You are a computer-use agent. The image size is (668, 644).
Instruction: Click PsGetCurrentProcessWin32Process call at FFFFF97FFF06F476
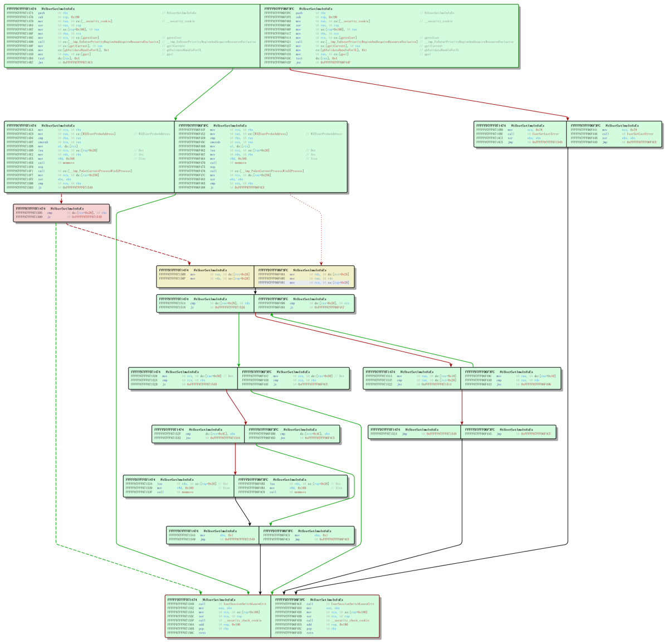pyautogui.click(x=241, y=171)
